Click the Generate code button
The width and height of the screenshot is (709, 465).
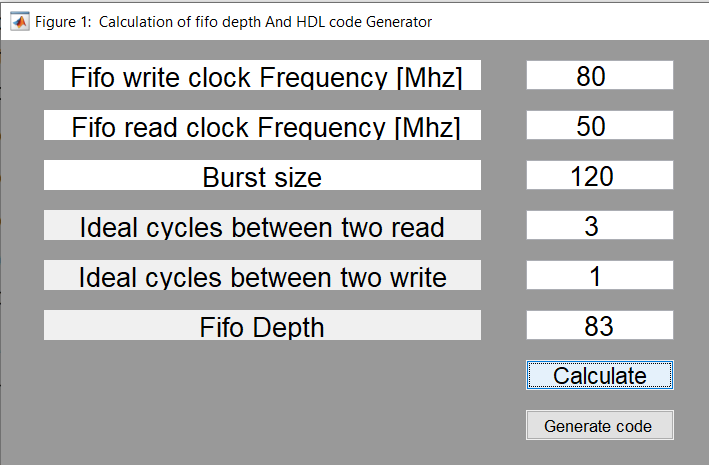pos(600,425)
